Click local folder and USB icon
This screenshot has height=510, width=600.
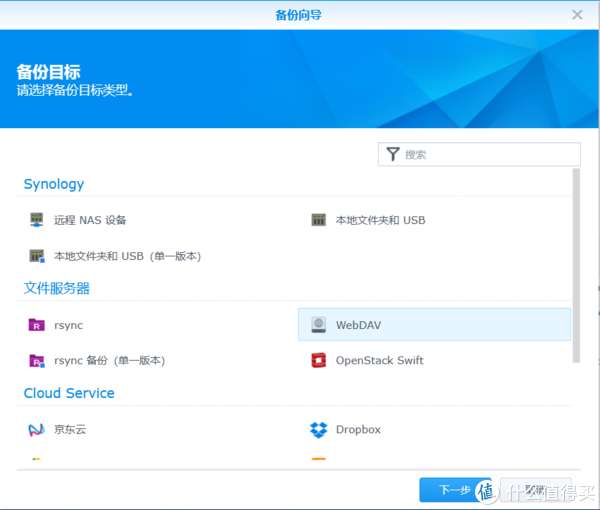pos(318,220)
